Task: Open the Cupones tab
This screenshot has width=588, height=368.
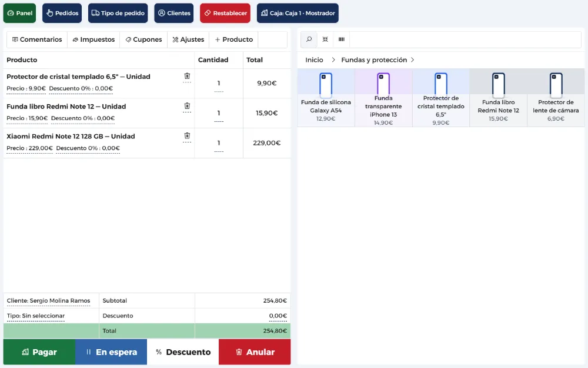Action: (143, 39)
